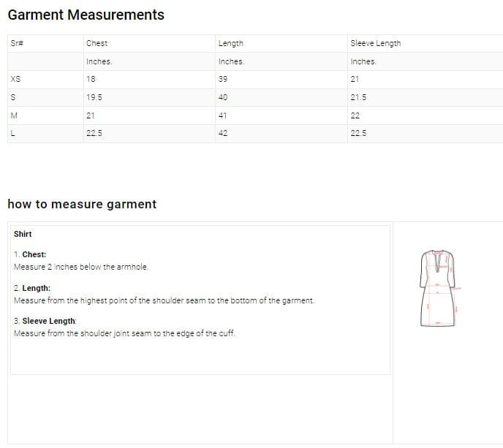This screenshot has height=448, width=503.
Task: Click the S chest value 19.5
Action: point(94,98)
